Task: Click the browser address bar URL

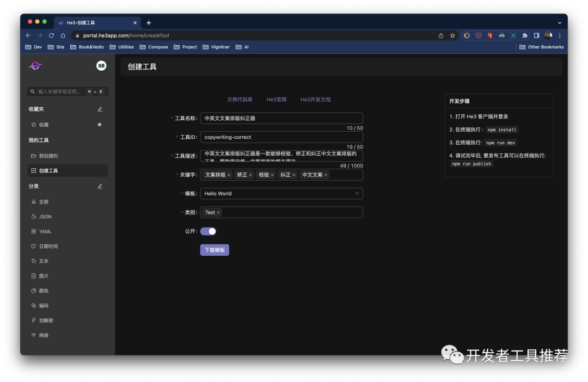Action: coord(126,35)
